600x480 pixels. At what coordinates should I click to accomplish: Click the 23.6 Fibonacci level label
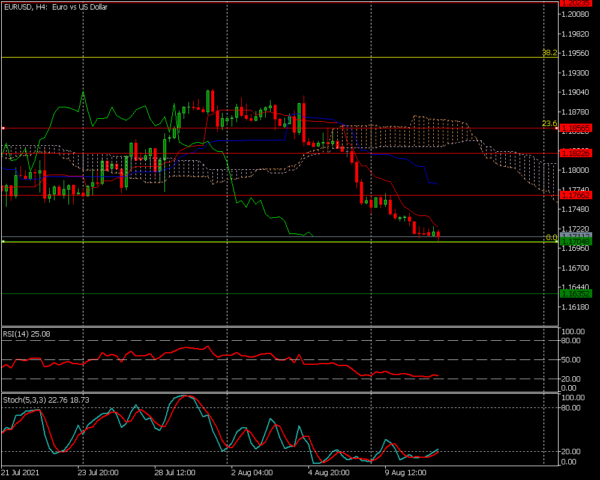(x=549, y=124)
